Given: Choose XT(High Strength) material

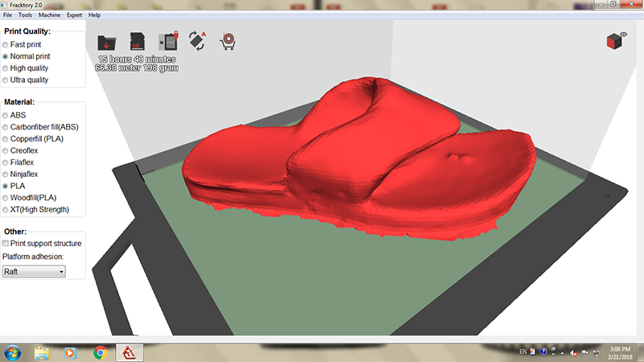Looking at the screenshot, I should [x=35, y=210].
